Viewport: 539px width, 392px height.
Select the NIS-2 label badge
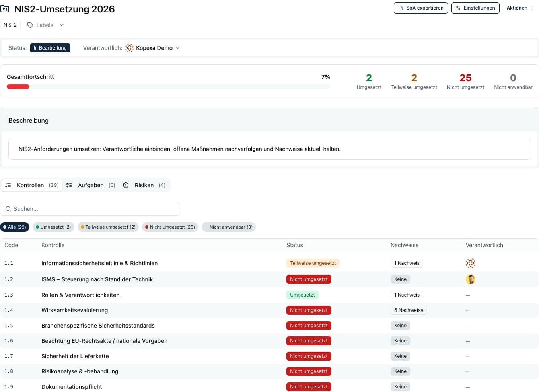pos(10,25)
